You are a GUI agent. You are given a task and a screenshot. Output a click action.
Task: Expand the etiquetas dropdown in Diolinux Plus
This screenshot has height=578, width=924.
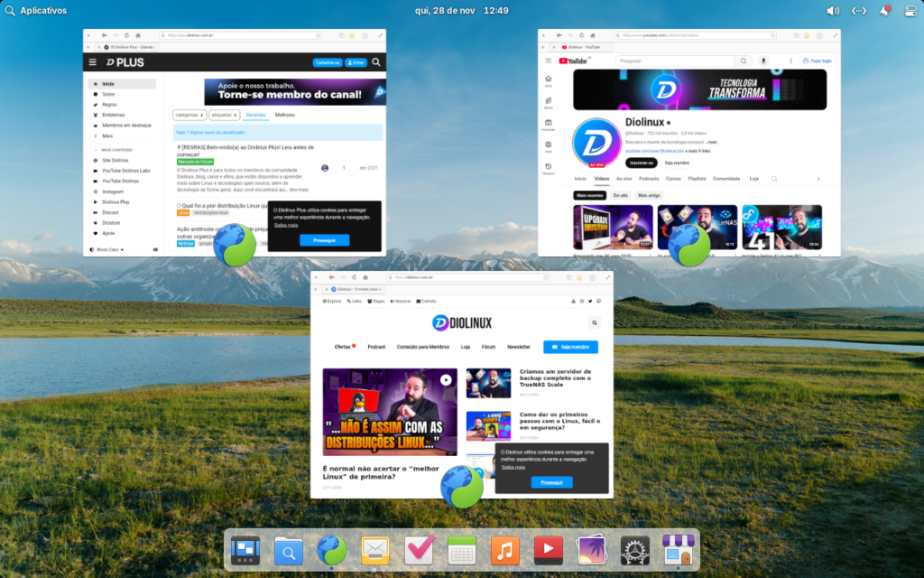click(224, 115)
